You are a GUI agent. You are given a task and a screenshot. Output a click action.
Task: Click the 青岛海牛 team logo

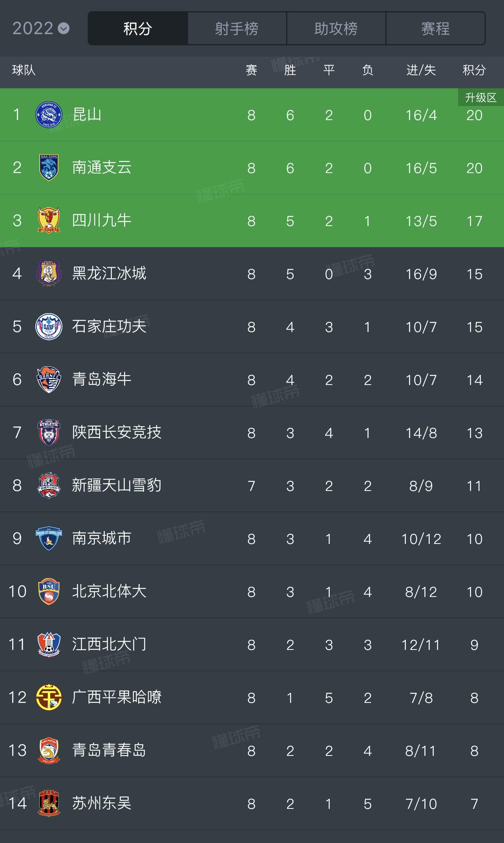pos(49,380)
